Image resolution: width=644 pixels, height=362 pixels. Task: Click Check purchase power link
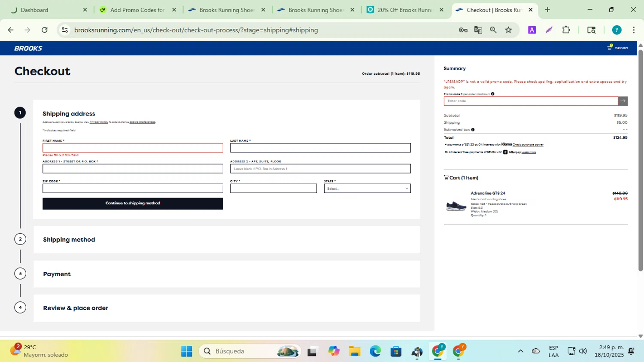528,145
